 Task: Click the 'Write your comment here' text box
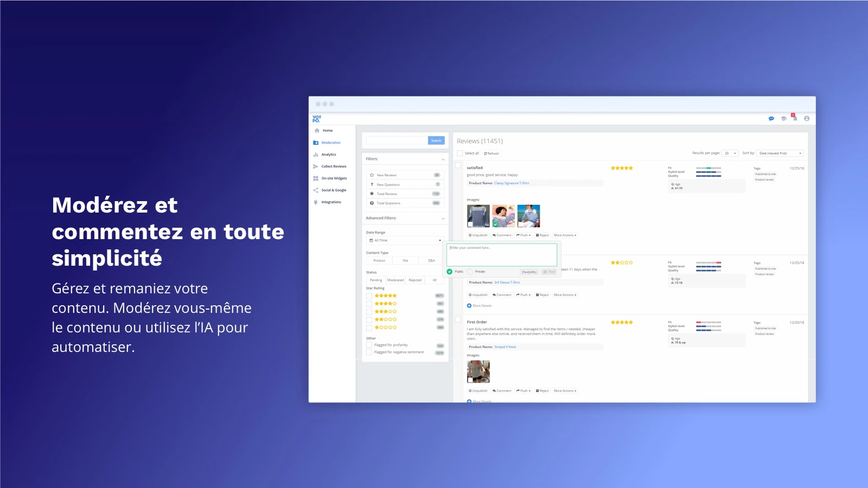(502, 255)
